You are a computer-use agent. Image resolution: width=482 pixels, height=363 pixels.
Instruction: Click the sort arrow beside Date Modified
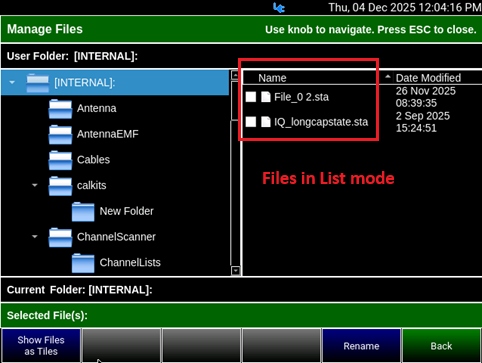(387, 77)
